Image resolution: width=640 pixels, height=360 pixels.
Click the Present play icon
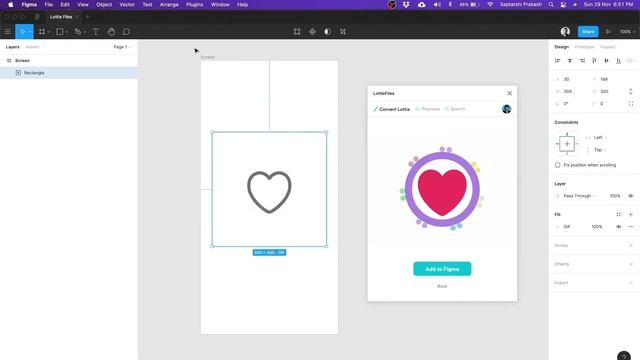pyautogui.click(x=608, y=31)
